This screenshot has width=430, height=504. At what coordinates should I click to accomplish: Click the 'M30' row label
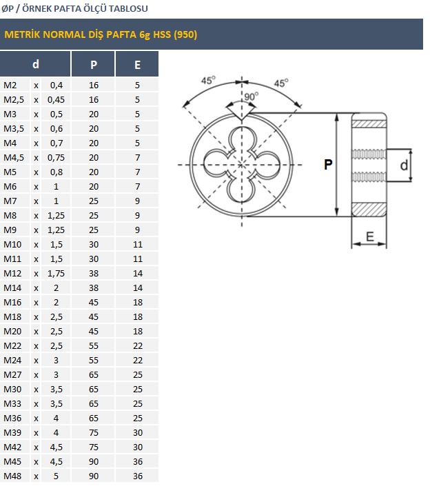click(12, 389)
